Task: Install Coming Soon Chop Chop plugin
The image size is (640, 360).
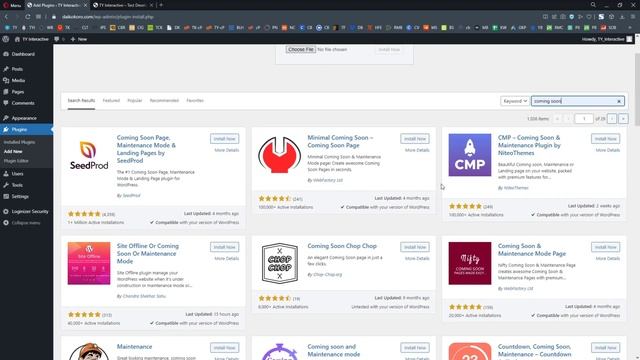Action: (x=415, y=247)
